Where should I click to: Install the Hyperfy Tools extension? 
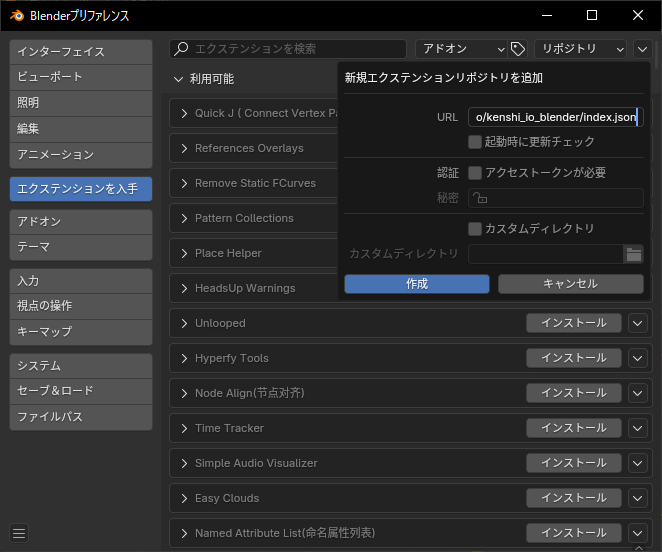pyautogui.click(x=574, y=358)
